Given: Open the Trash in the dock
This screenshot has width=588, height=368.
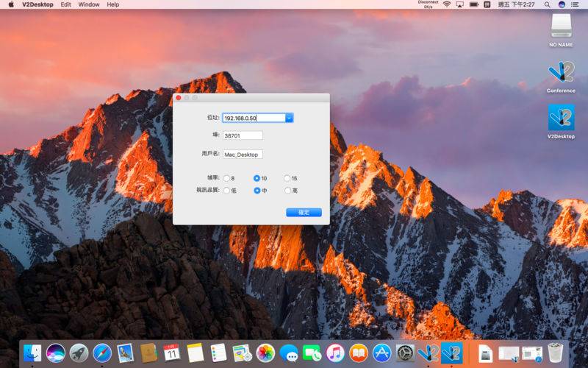Looking at the screenshot, I should pos(555,353).
